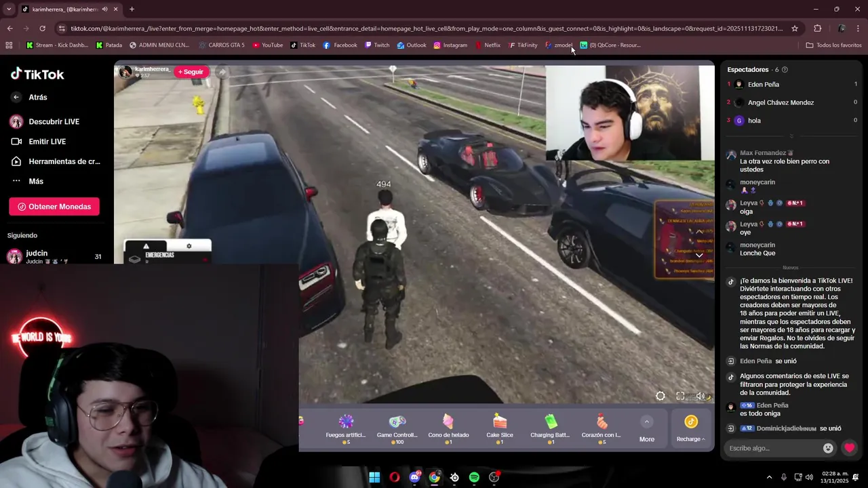Click the TikTok logo
868x488 pixels.
pos(37,74)
